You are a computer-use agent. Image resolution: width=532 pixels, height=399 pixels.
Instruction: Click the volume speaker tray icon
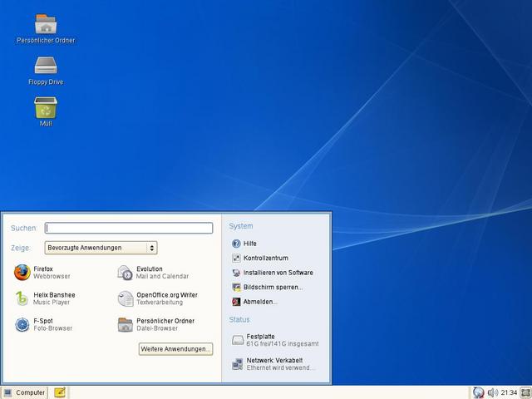[x=493, y=392]
